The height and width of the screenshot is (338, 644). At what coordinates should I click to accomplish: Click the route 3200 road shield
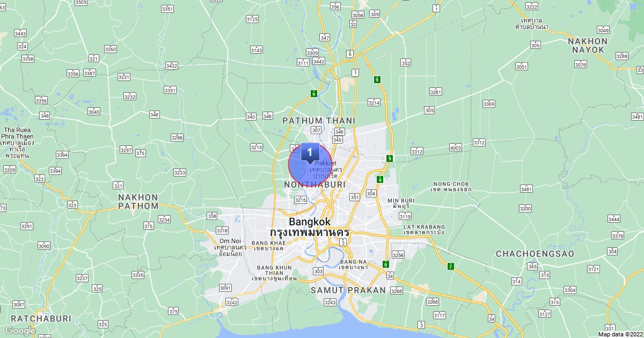coord(525,208)
